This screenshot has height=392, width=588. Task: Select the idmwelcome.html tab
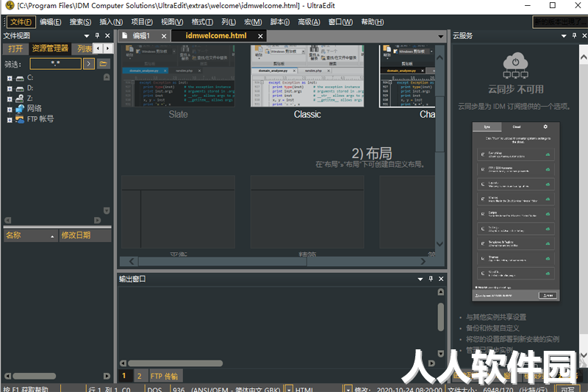216,35
